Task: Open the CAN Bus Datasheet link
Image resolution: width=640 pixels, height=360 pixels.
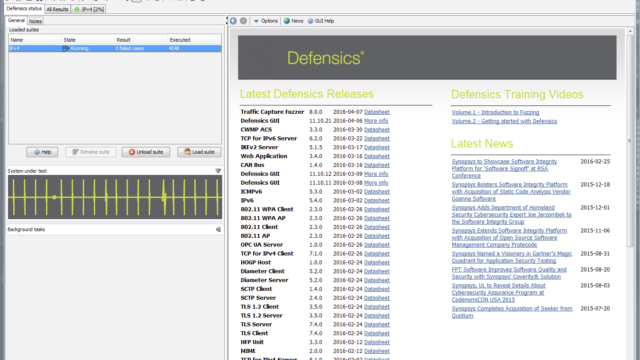Action: coord(377,165)
